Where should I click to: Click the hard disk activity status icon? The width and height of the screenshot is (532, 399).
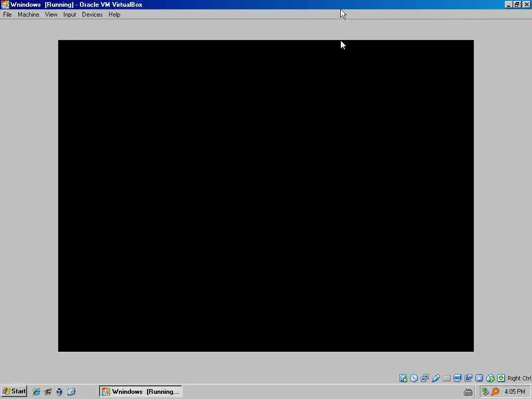click(403, 378)
